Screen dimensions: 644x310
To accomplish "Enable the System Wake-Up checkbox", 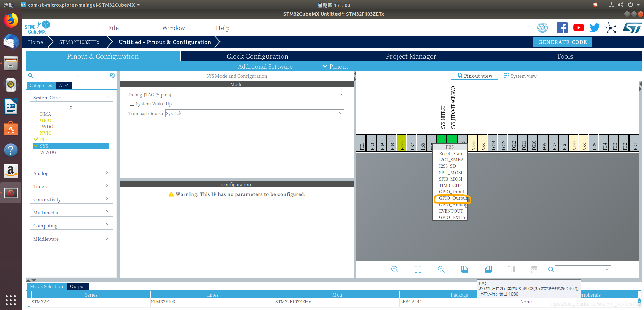I will [132, 104].
